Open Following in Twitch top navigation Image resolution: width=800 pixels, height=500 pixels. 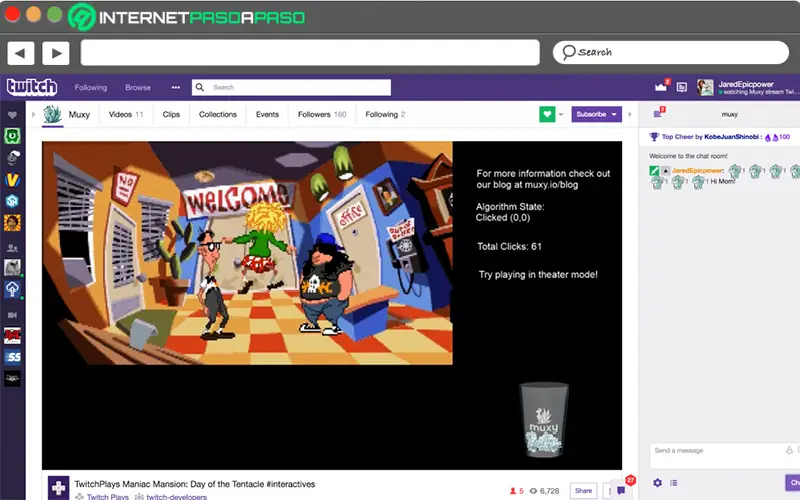(91, 87)
